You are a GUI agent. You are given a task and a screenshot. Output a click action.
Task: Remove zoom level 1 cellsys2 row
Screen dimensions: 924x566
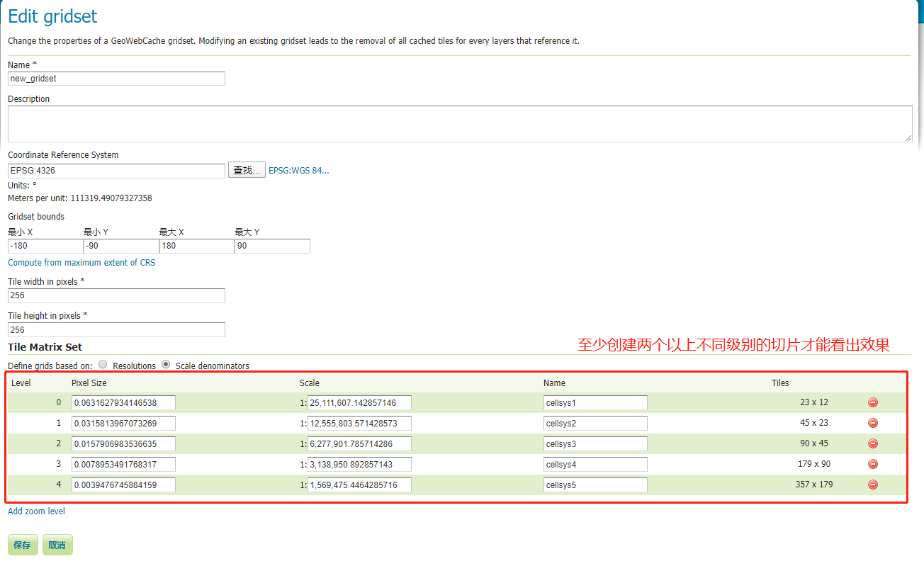[873, 423]
